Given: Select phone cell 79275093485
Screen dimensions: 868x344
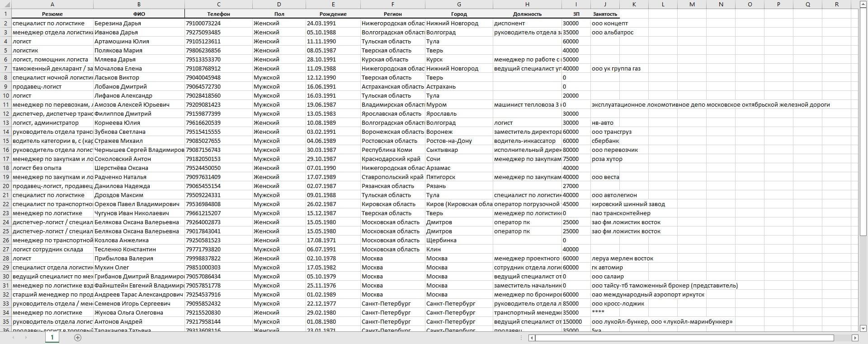Looking at the screenshot, I should tap(219, 32).
